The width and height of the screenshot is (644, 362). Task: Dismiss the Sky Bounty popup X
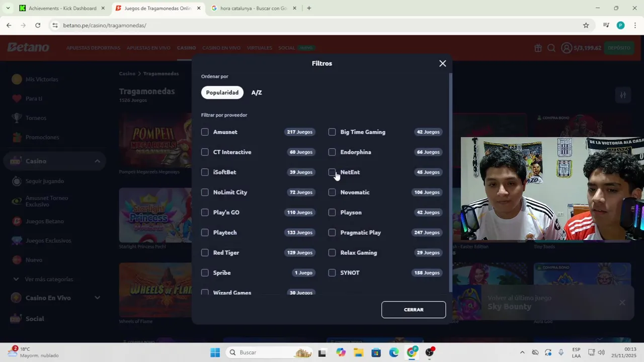622,302
